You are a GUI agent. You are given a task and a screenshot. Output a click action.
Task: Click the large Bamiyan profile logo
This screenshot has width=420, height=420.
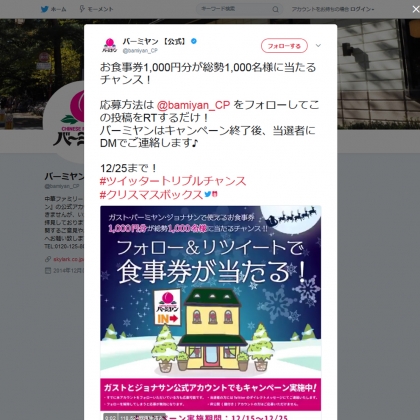point(64,122)
